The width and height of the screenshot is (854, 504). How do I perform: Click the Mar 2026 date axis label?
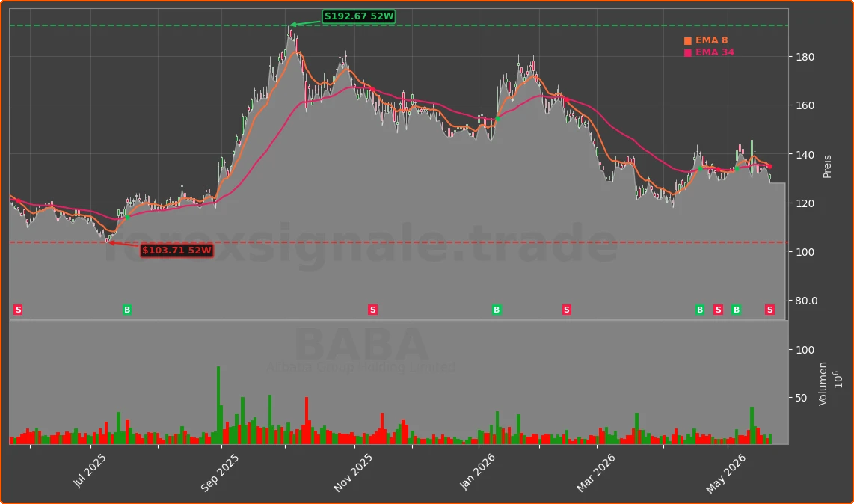tap(596, 473)
